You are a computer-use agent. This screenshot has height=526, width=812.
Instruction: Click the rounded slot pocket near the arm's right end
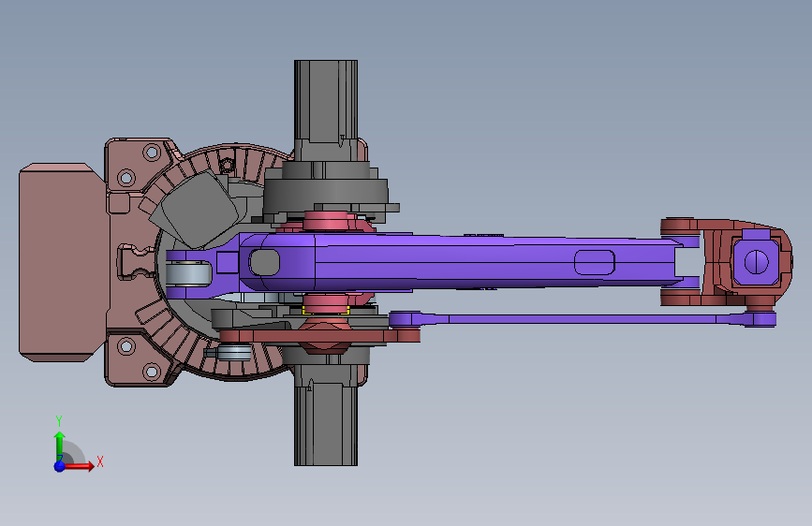pos(595,262)
